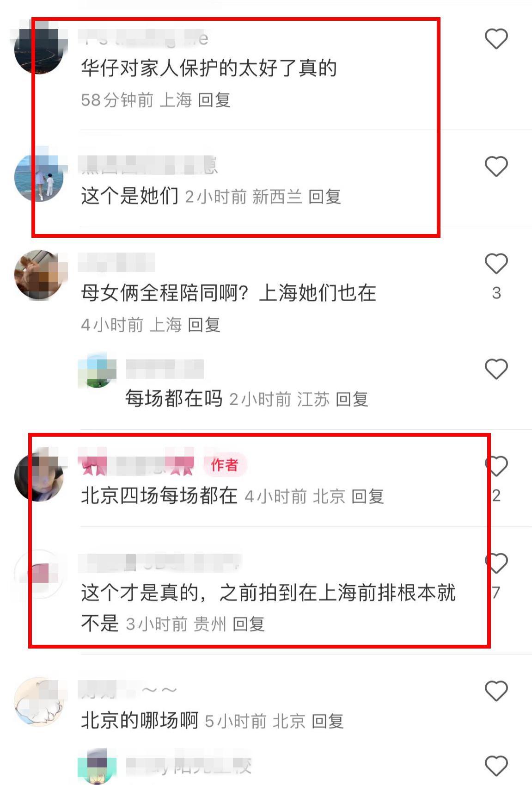This screenshot has width=532, height=785.
Task: Tap 回复 next to 北京的哪场啊
Action: (x=328, y=721)
